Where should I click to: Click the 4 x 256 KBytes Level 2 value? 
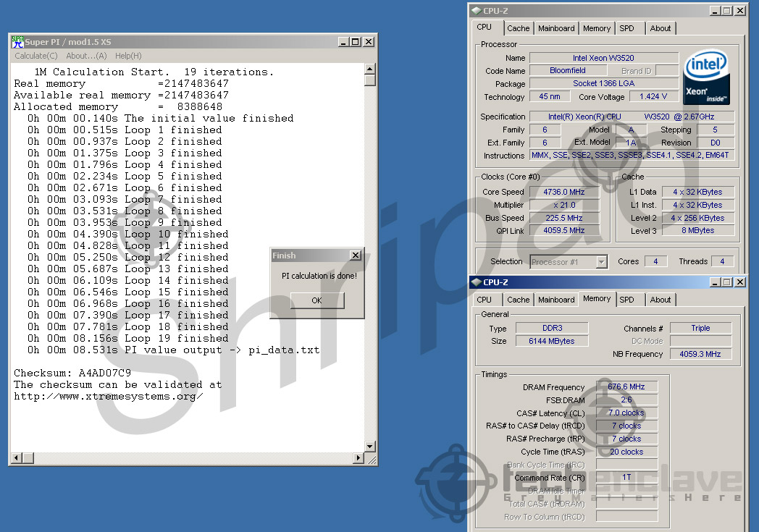click(x=698, y=218)
